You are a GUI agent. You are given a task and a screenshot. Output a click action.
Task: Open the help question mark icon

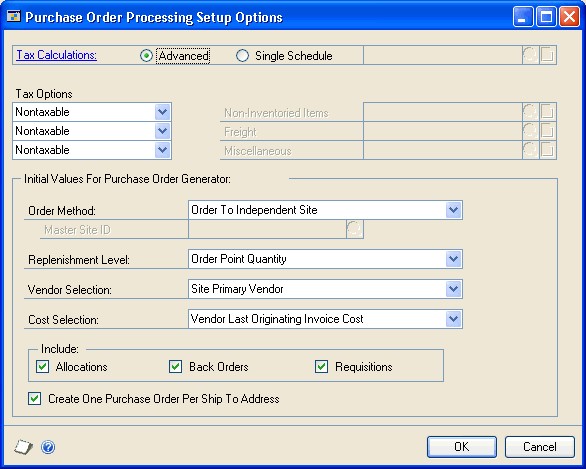[48, 447]
